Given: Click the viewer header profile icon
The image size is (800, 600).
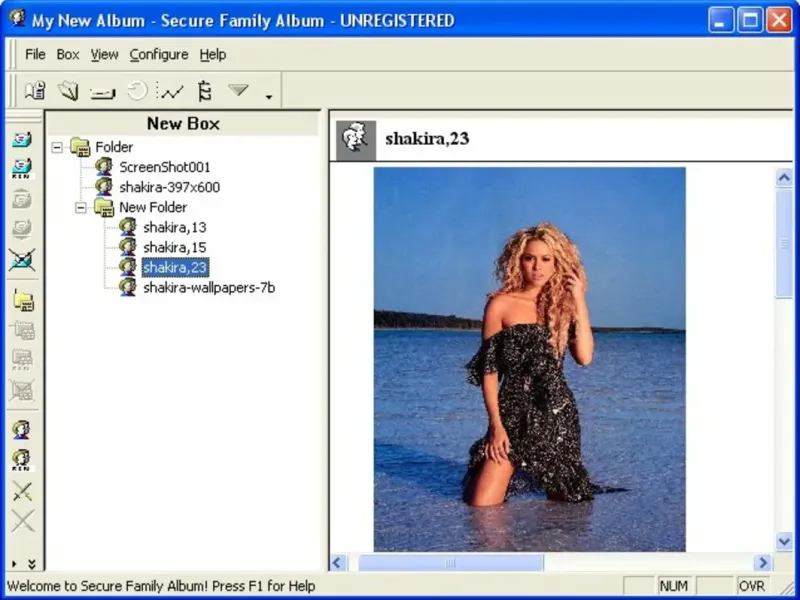Looking at the screenshot, I should click(x=356, y=140).
